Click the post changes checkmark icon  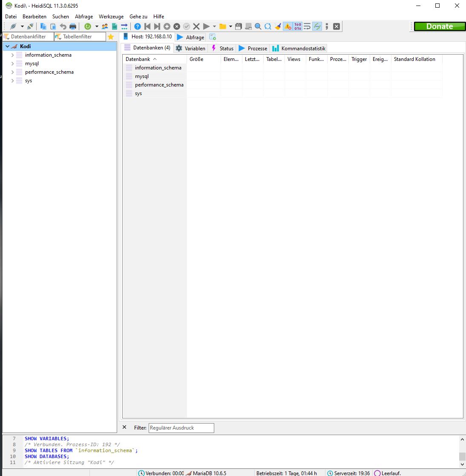187,26
